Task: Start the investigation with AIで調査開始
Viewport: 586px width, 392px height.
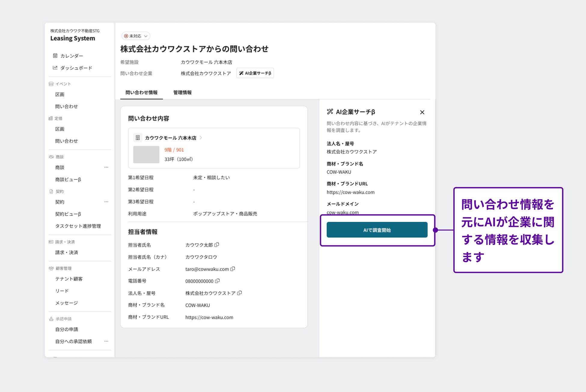Action: pos(377,230)
